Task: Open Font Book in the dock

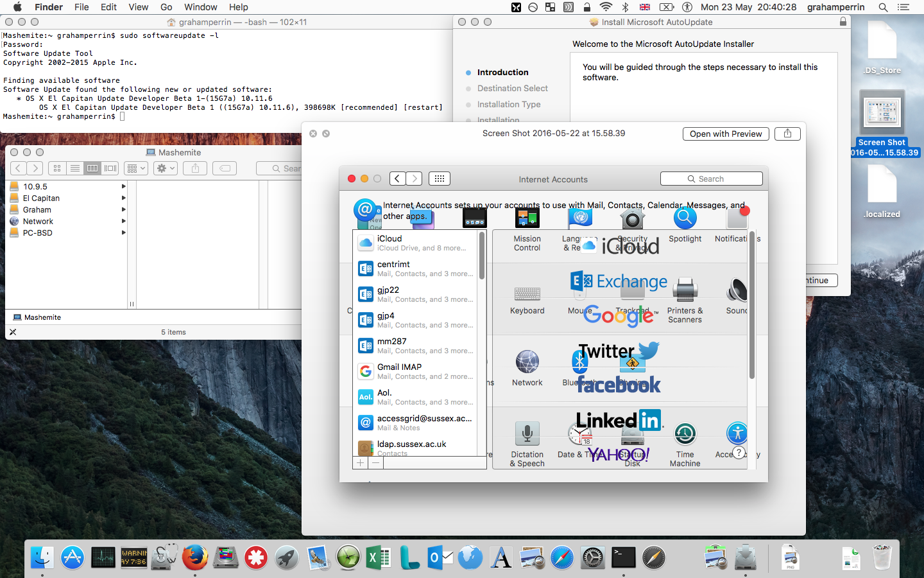Action: point(501,557)
